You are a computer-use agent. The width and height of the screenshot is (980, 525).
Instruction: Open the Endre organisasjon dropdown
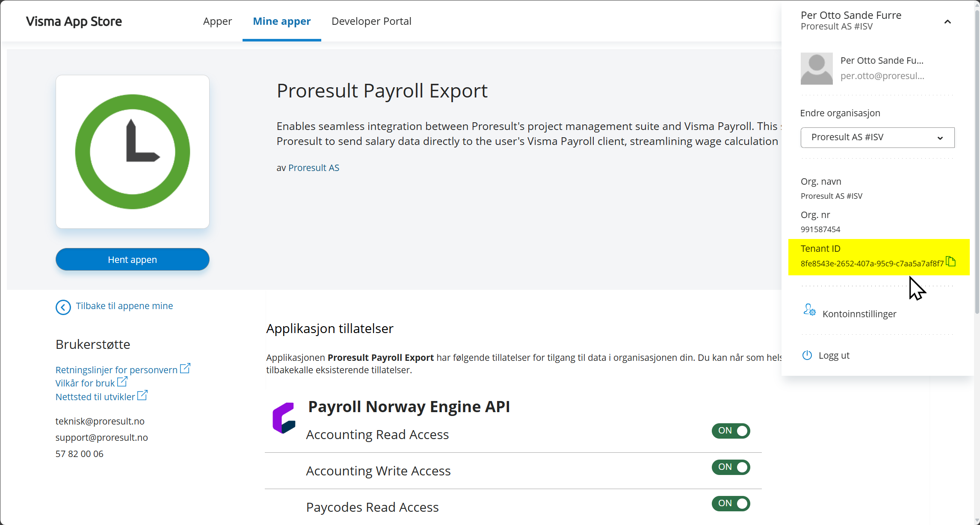(x=877, y=138)
